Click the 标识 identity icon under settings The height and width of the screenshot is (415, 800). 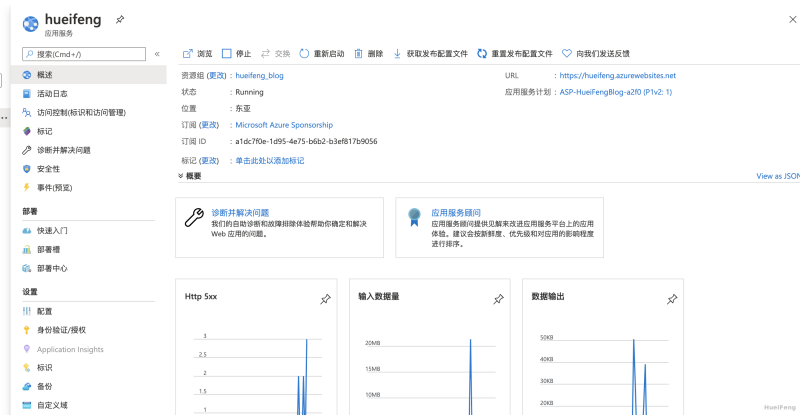pyautogui.click(x=27, y=368)
